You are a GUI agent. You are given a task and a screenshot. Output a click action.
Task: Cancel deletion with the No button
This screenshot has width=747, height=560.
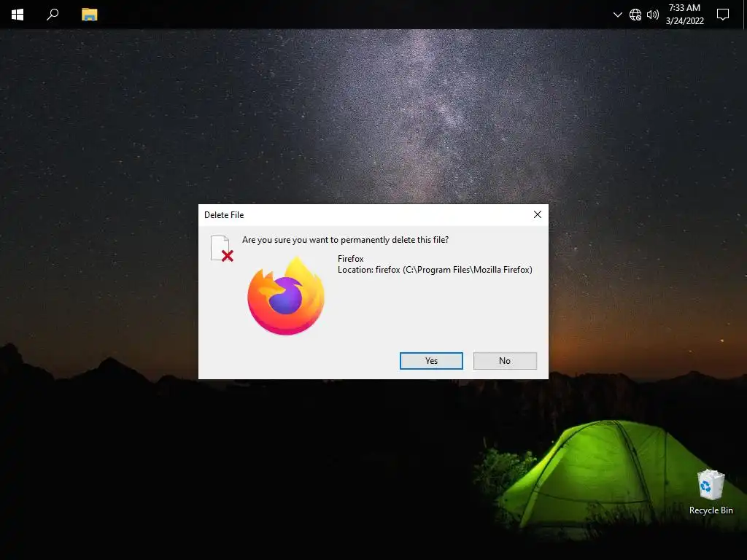505,361
